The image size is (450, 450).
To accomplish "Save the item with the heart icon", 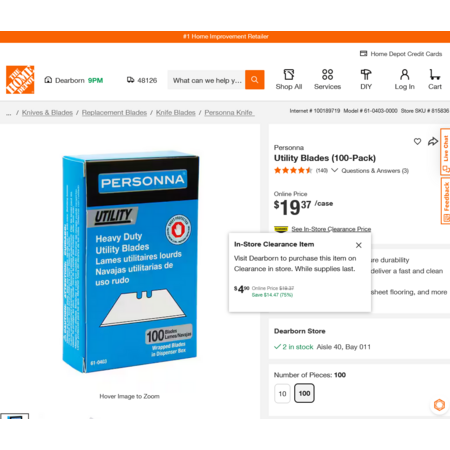I will [417, 141].
